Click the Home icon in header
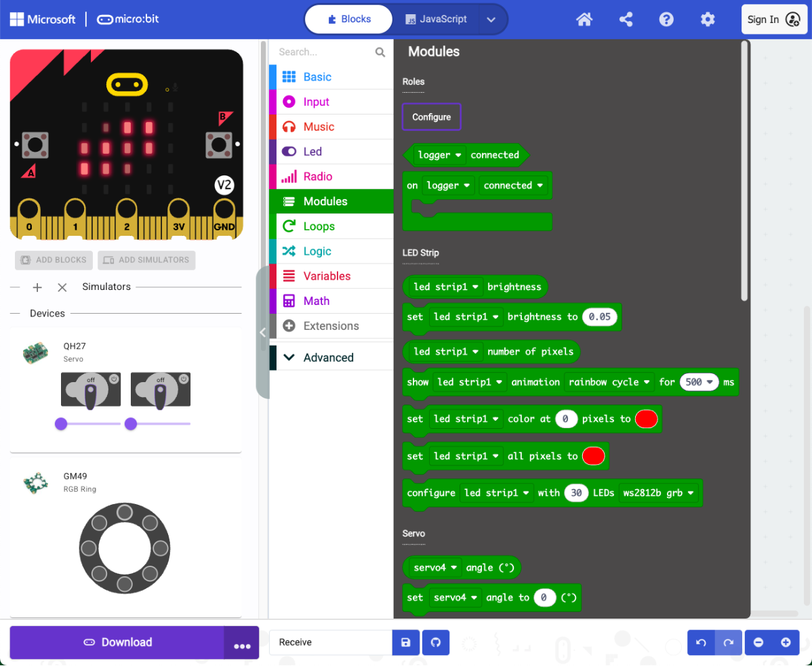Screen dimensions: 812x666 (x=584, y=20)
